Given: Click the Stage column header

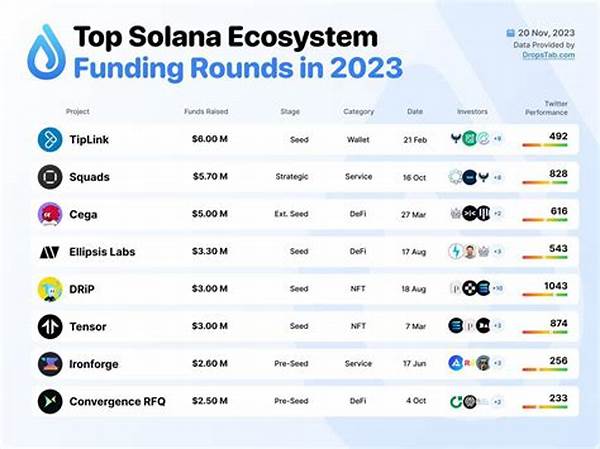Looking at the screenshot, I should point(290,111).
